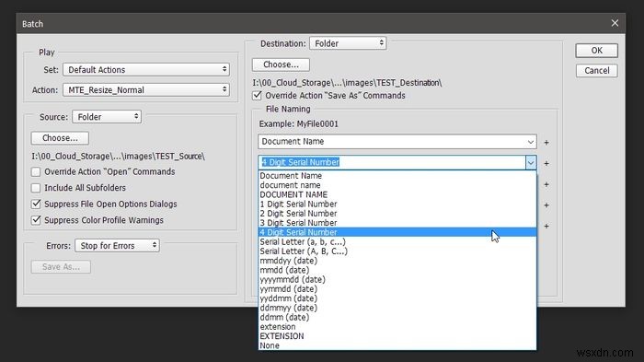Click the selected 4 Digit Serial Number text field
644x362 pixels.
[x=392, y=162]
